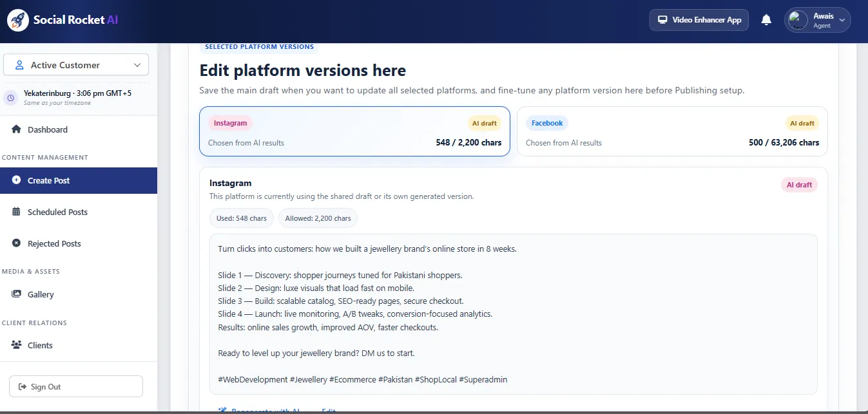Click the 'Slide 4 — Launch' line
Image resolution: width=868 pixels, height=414 pixels.
(x=355, y=314)
